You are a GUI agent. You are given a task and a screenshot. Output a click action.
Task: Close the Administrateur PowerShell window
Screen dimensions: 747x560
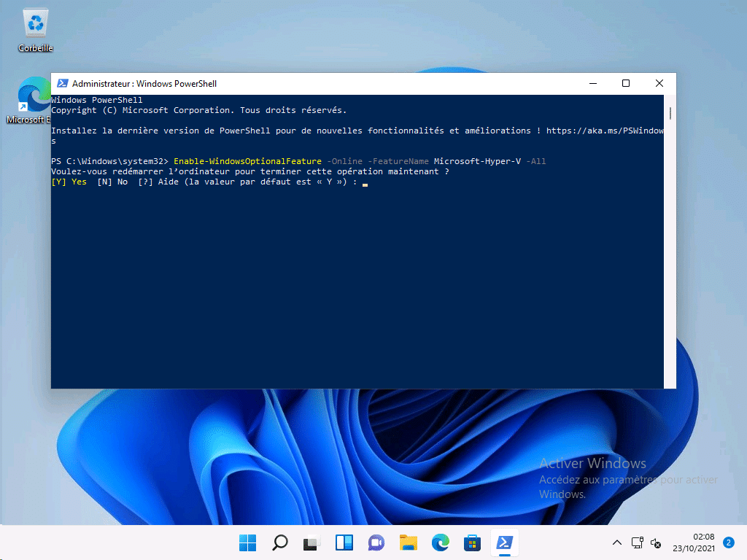pyautogui.click(x=659, y=83)
